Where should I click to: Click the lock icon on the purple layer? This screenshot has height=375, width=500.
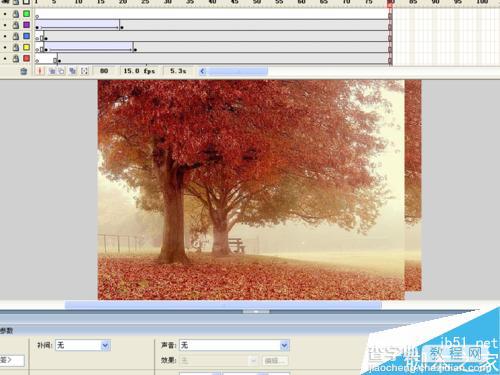click(x=16, y=25)
